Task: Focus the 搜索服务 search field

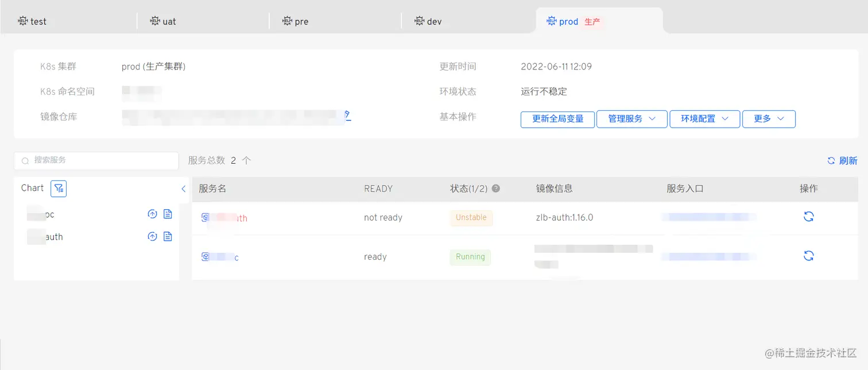Action: [96, 161]
